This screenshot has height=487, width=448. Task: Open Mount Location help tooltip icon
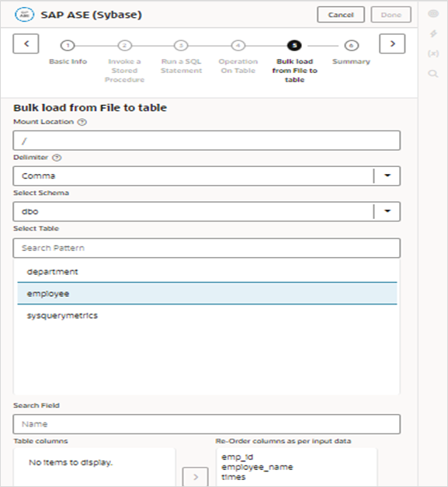[x=82, y=122]
